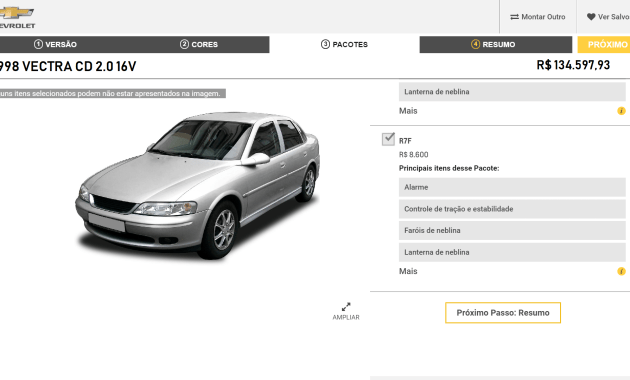The width and height of the screenshot is (630, 380).
Task: Open info icon for first package's Mais row
Action: tap(621, 111)
